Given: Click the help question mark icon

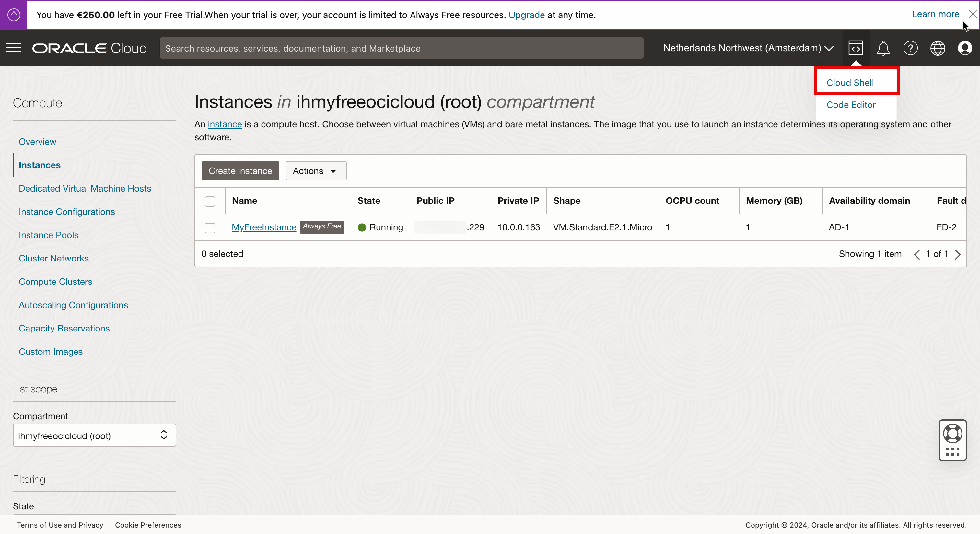Looking at the screenshot, I should click(x=910, y=48).
